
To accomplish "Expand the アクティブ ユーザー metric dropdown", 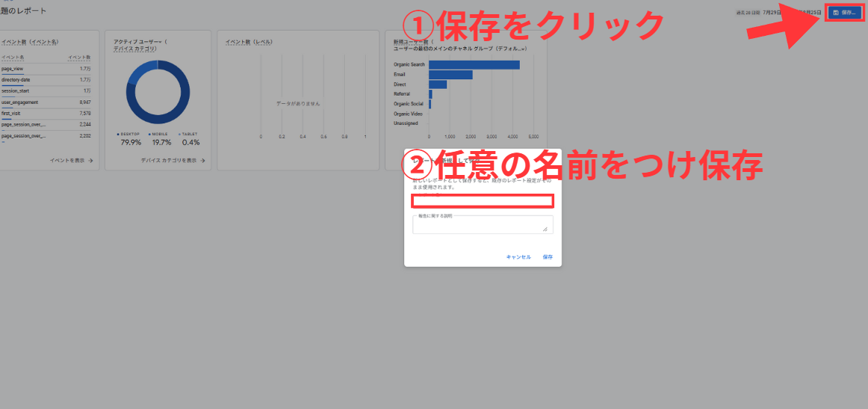I will [x=159, y=42].
